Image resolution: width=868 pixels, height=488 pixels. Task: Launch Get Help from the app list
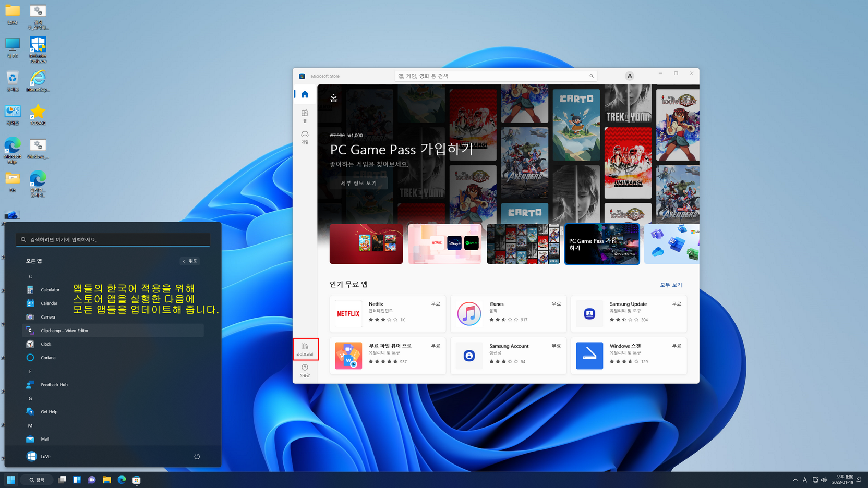click(113, 412)
